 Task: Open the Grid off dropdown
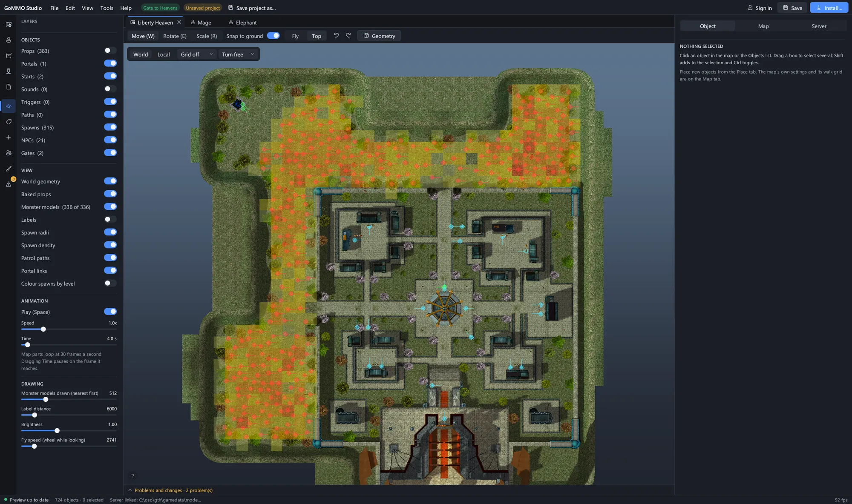click(x=196, y=54)
